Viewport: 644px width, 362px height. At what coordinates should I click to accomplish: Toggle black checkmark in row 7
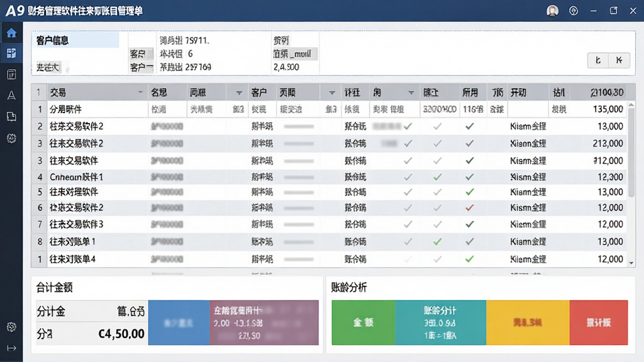[x=470, y=224]
